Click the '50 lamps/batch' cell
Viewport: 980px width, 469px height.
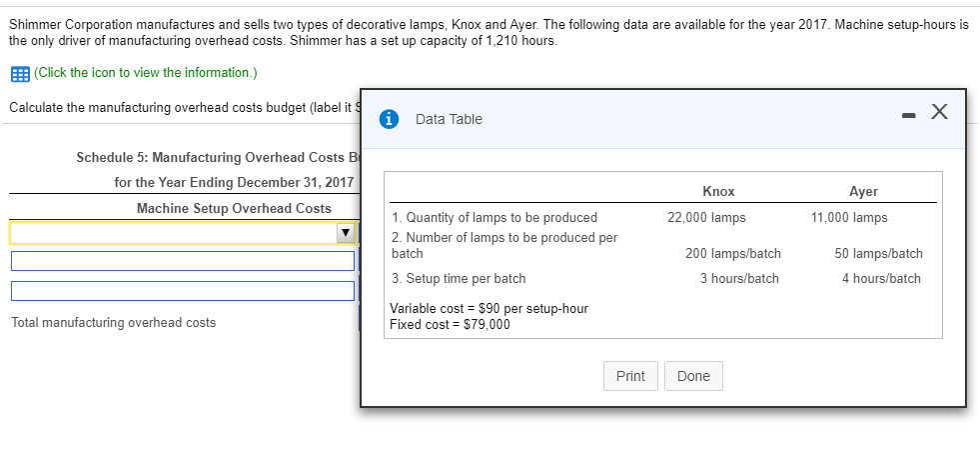[878, 253]
